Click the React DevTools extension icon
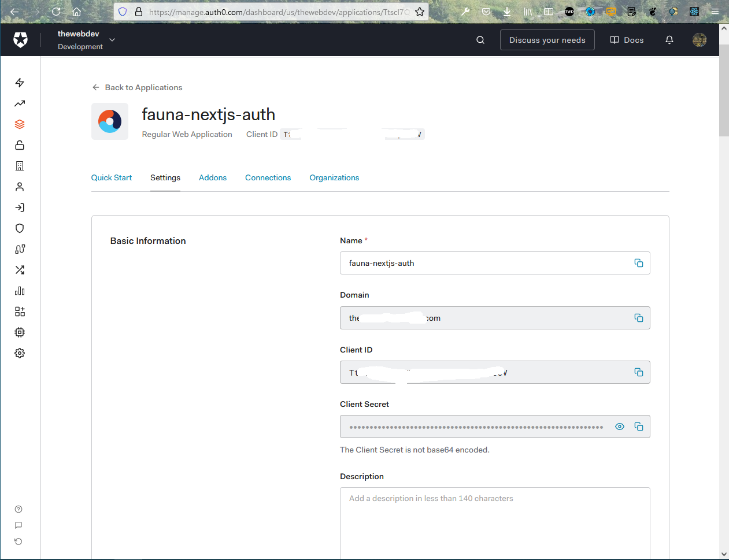Image resolution: width=729 pixels, height=560 pixels. click(694, 12)
